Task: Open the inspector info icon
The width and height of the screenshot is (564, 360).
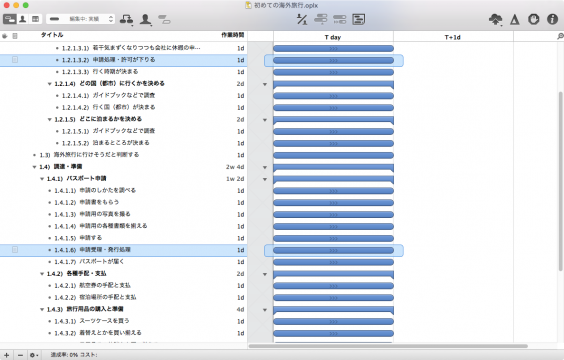Action: [x=552, y=19]
